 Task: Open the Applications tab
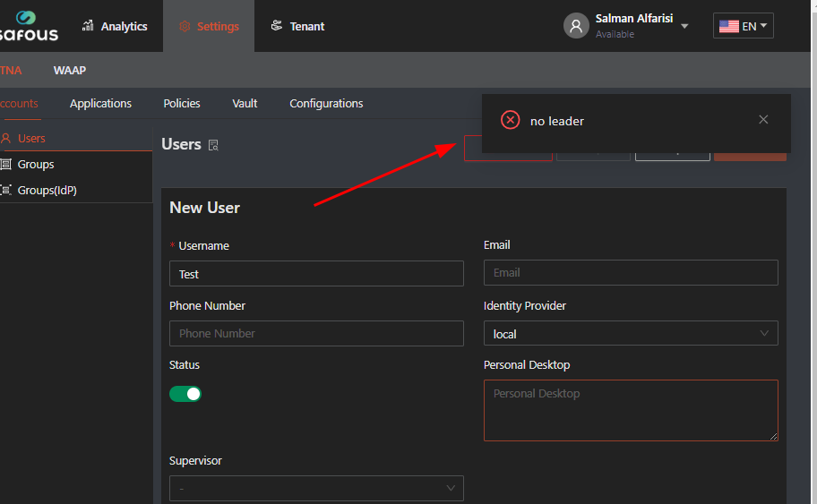(x=100, y=103)
